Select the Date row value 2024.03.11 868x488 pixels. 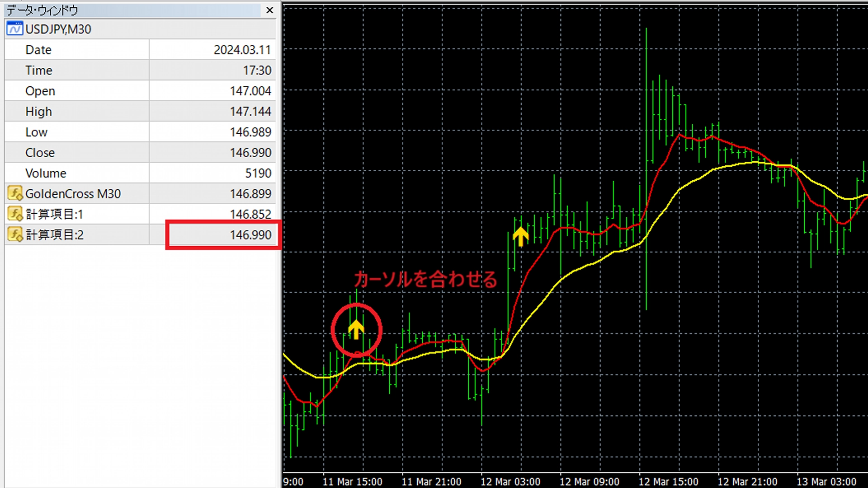point(242,50)
